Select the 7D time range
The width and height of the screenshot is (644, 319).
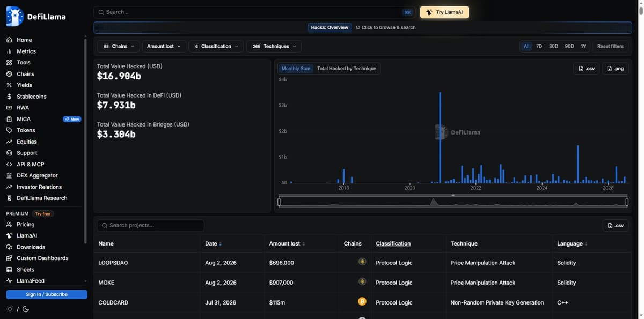tap(539, 46)
